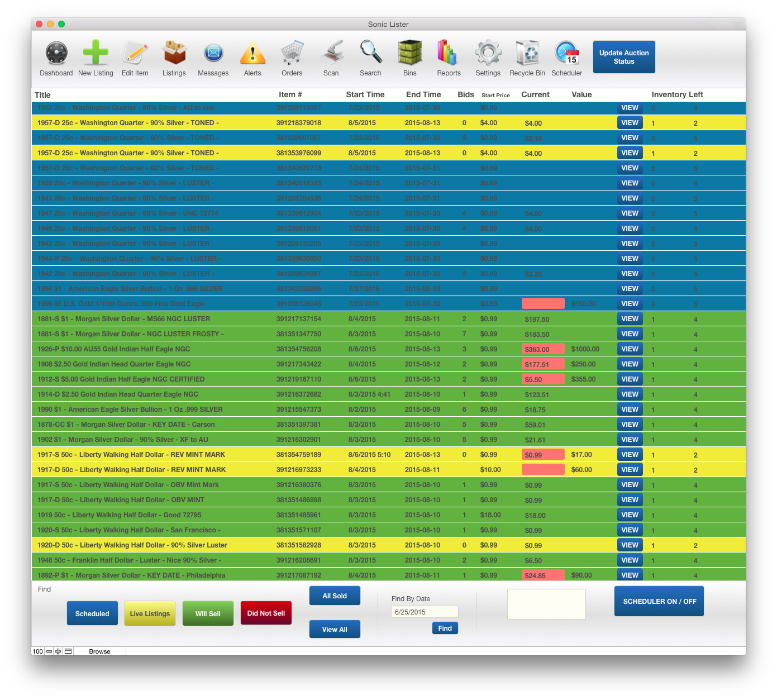Click VIEW for 1926-P $10.00 Gold Indian row
This screenshot has width=777, height=700.
point(630,349)
